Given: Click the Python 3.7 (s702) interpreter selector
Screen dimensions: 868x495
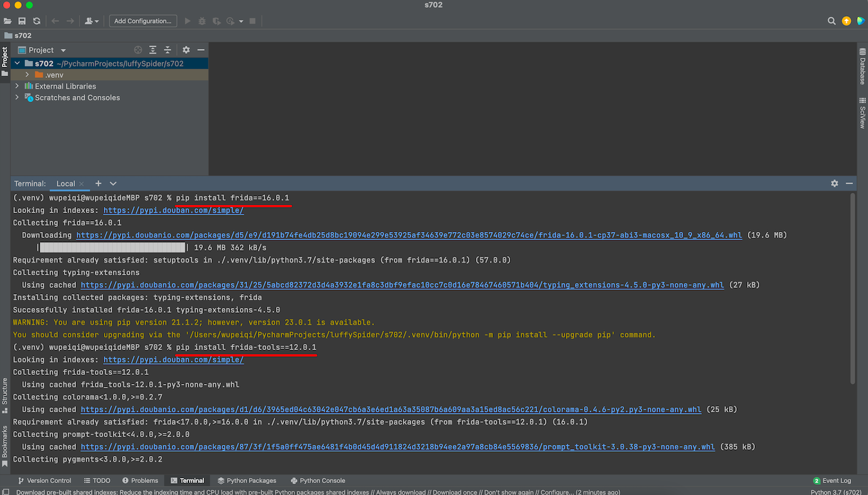Looking at the screenshot, I should pyautogui.click(x=836, y=492).
